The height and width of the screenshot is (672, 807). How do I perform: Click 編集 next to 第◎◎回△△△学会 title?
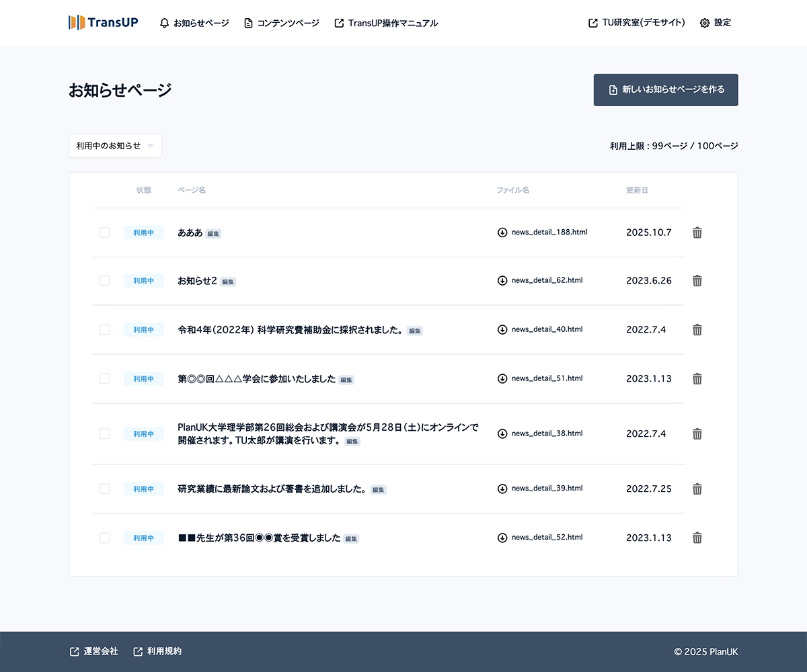(346, 380)
